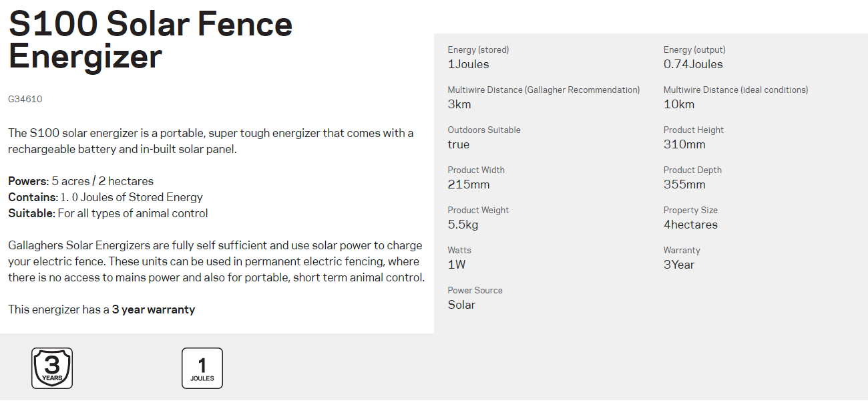This screenshot has width=868, height=401.
Task: Click the Energy (stored) 1Joules value
Action: click(468, 65)
